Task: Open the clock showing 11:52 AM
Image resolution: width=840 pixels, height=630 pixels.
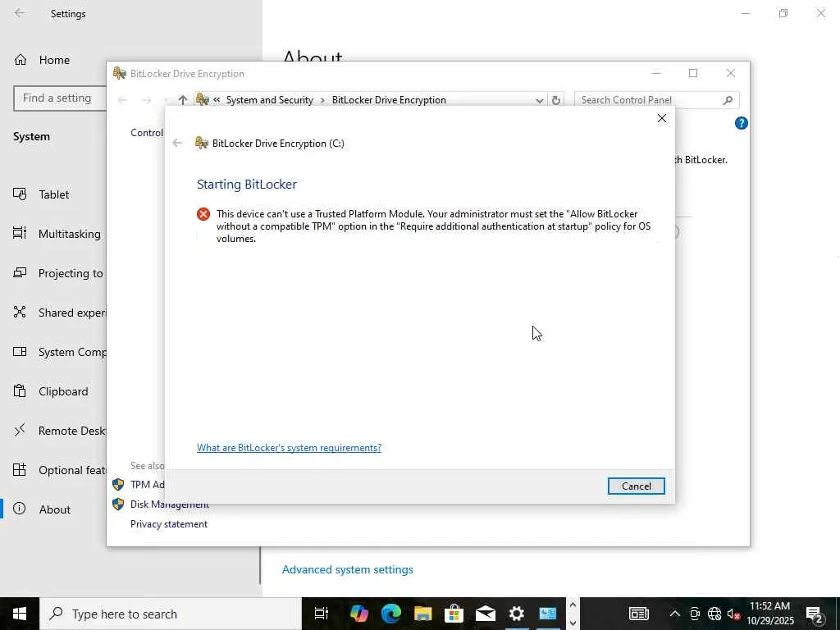Action: [x=769, y=614]
